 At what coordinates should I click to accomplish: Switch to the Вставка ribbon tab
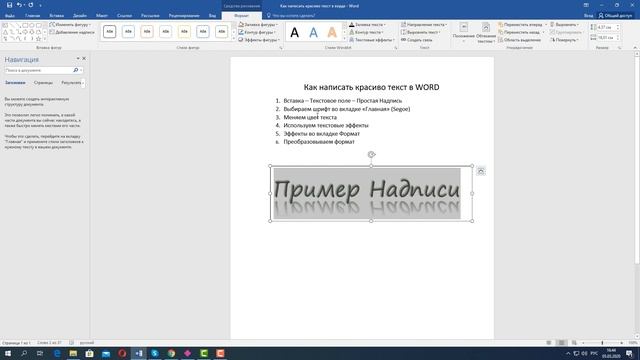coord(57,16)
